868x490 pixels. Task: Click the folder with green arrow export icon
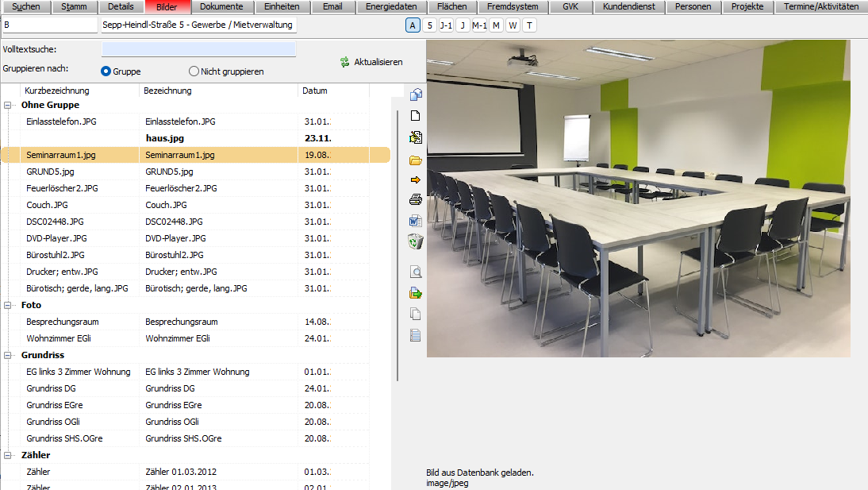[x=415, y=293]
